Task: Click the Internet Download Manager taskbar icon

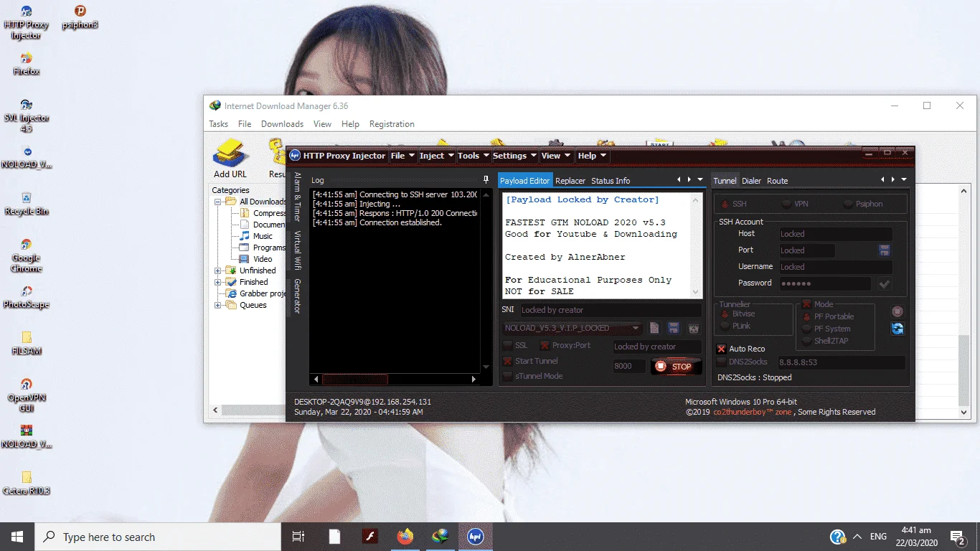Action: click(440, 536)
